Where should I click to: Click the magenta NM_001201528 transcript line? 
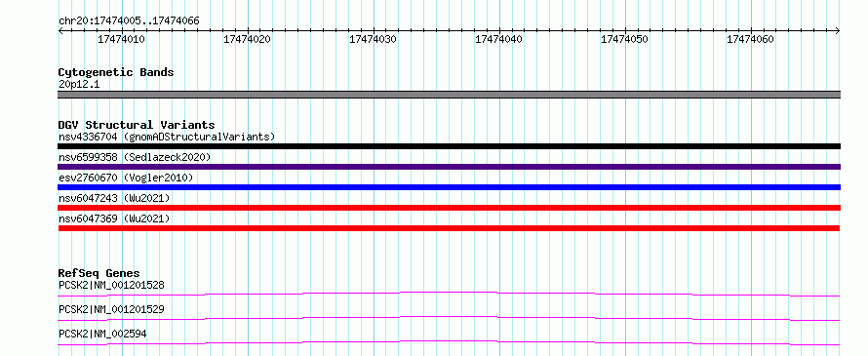[449, 294]
